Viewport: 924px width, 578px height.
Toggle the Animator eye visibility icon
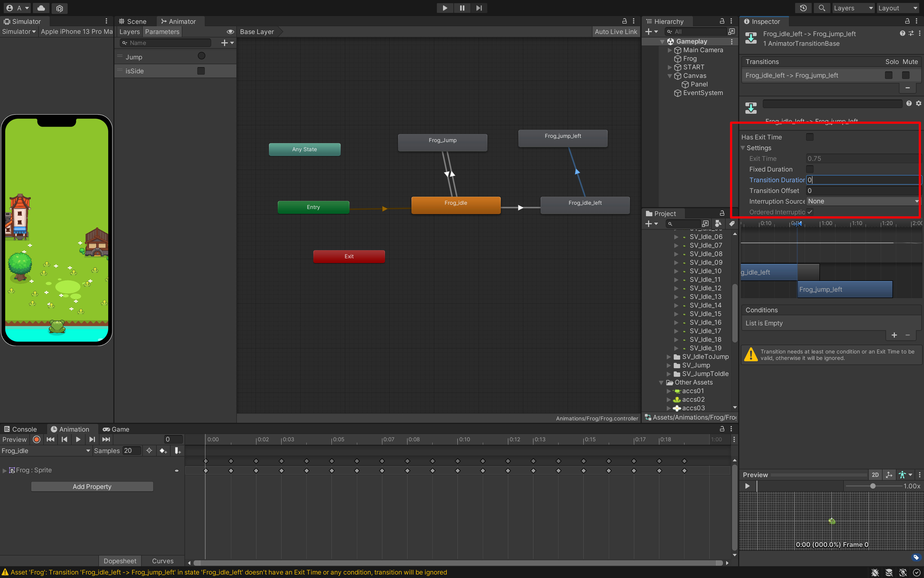tap(230, 32)
